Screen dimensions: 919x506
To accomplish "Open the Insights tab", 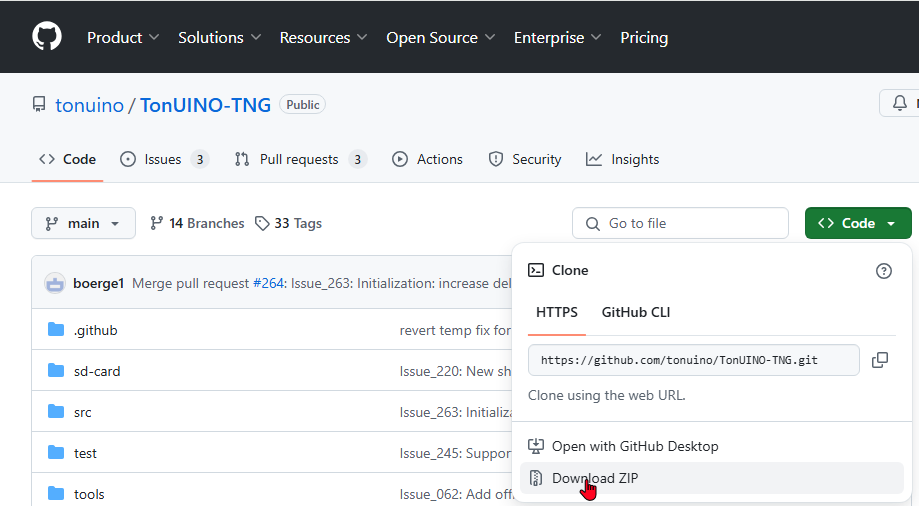I will [622, 159].
